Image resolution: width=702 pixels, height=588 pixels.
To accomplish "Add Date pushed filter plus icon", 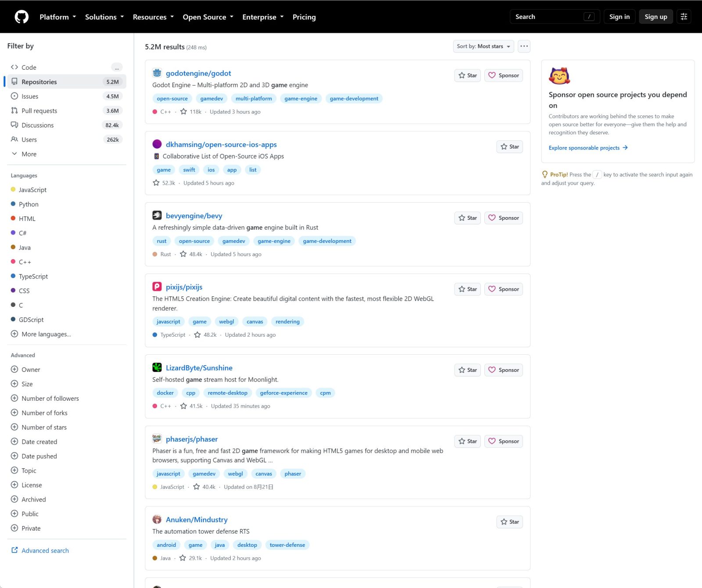I will 14,456.
